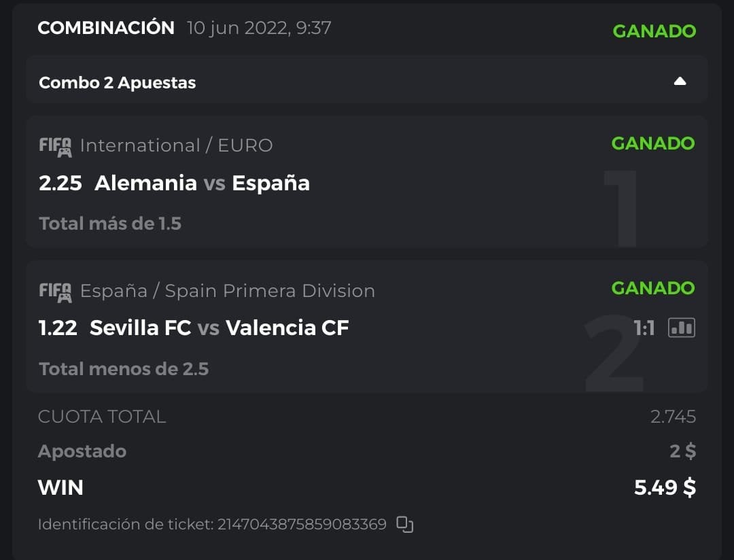
Task: Select the Total menos de 2.5 market
Action: coord(124,369)
